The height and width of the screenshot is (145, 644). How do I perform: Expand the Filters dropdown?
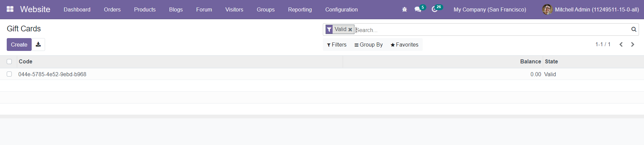tap(337, 45)
